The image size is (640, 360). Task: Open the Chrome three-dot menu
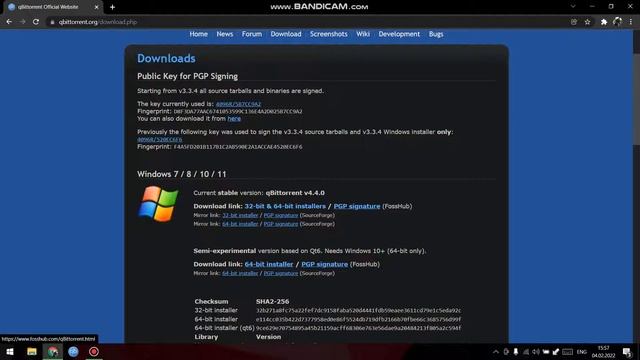click(631, 22)
